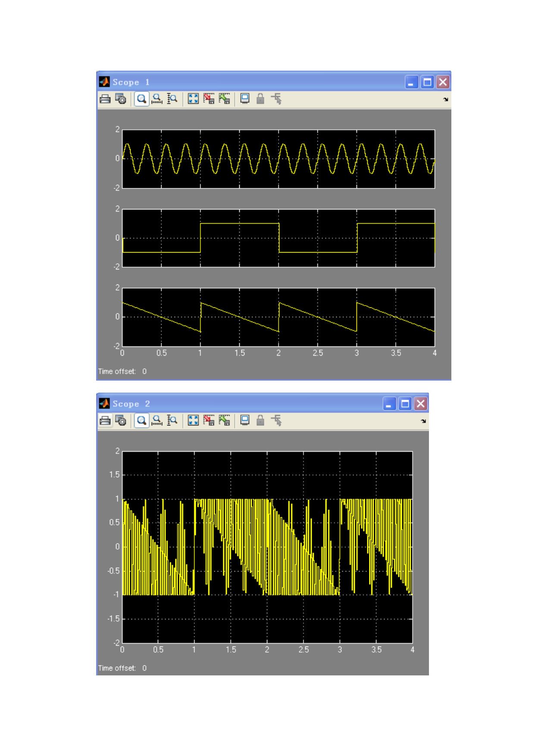Click MATLAB logo in Scope 2 title bar
Image resolution: width=535 pixels, height=756 pixels.
point(104,403)
